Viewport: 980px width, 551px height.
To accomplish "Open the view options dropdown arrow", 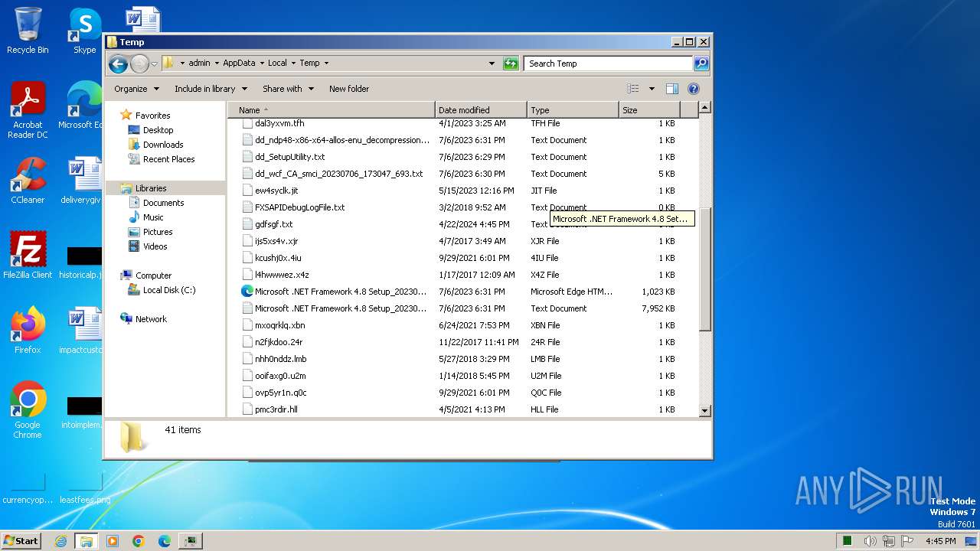I will click(x=652, y=89).
